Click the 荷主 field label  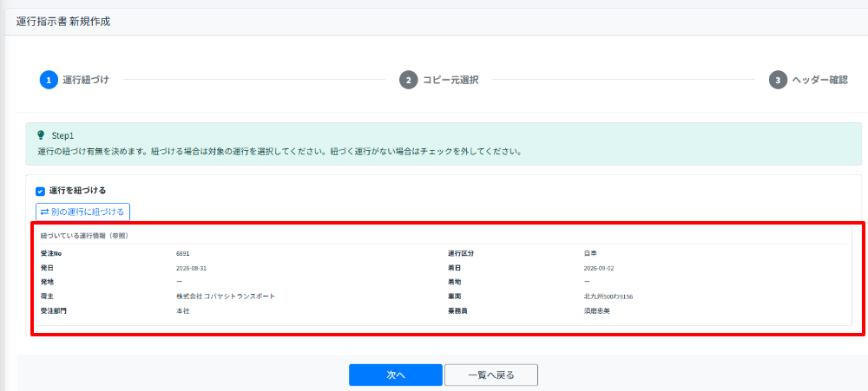[47, 297]
